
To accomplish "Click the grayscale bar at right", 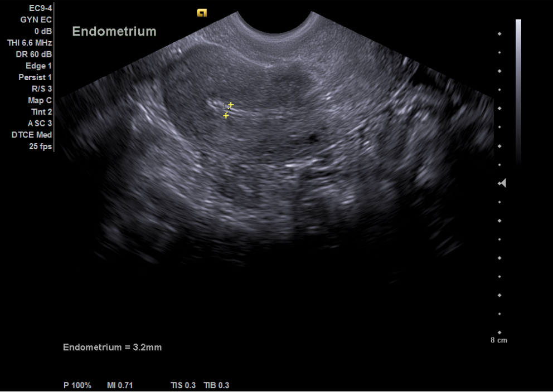I will pyautogui.click(x=518, y=91).
